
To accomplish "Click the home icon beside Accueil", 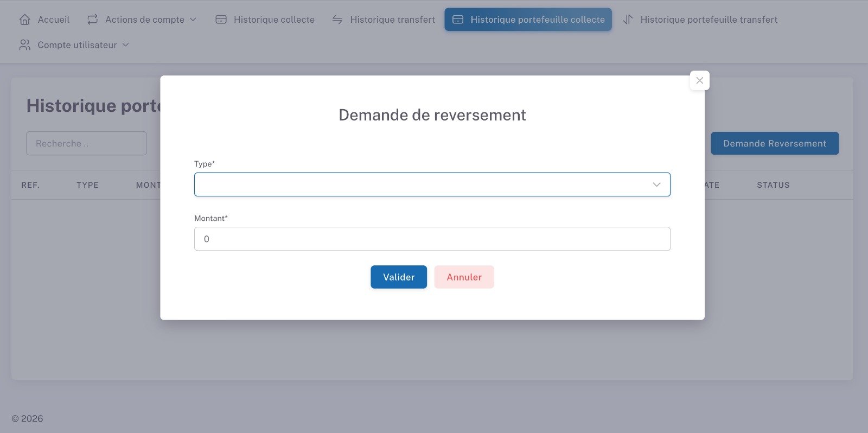I will click(24, 20).
